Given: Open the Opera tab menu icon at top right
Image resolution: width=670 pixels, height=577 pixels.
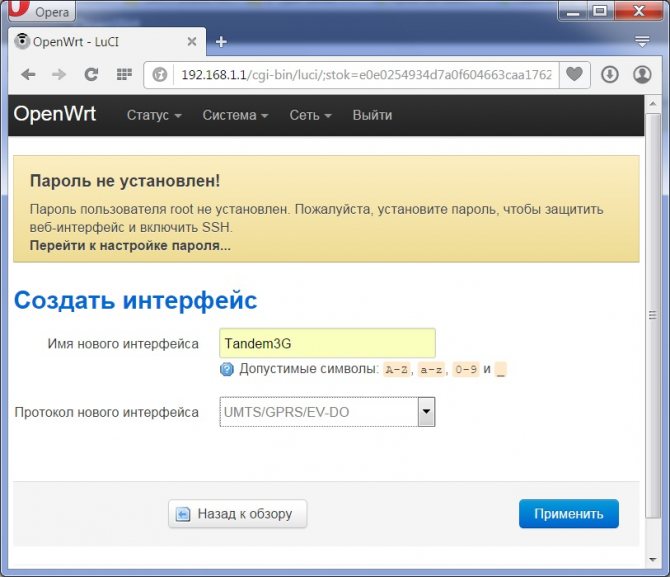Looking at the screenshot, I should point(642,41).
